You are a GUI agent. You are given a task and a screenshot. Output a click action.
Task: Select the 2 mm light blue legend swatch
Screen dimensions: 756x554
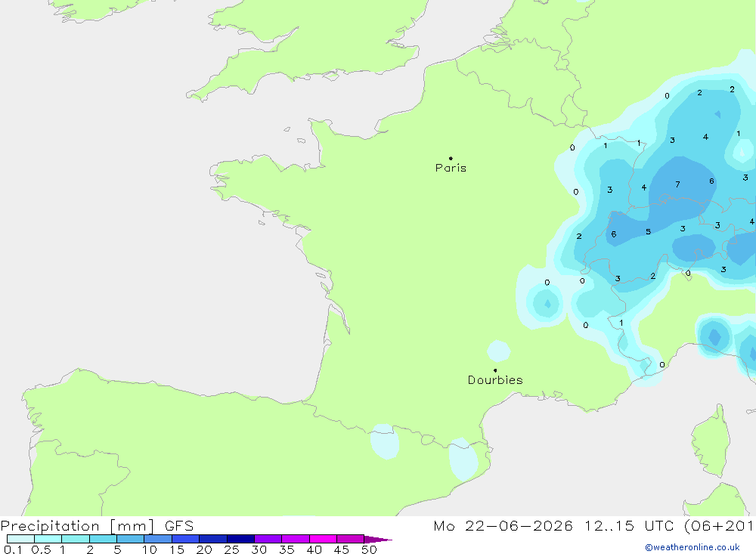pos(103,539)
